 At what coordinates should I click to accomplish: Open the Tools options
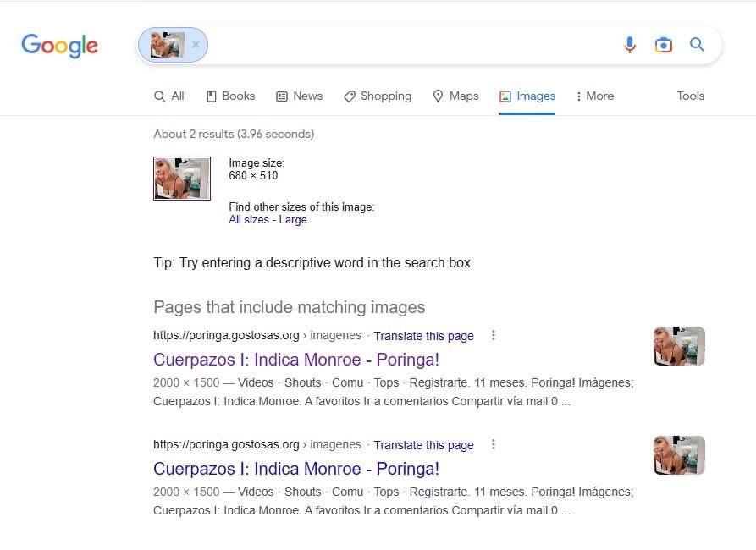tap(690, 96)
